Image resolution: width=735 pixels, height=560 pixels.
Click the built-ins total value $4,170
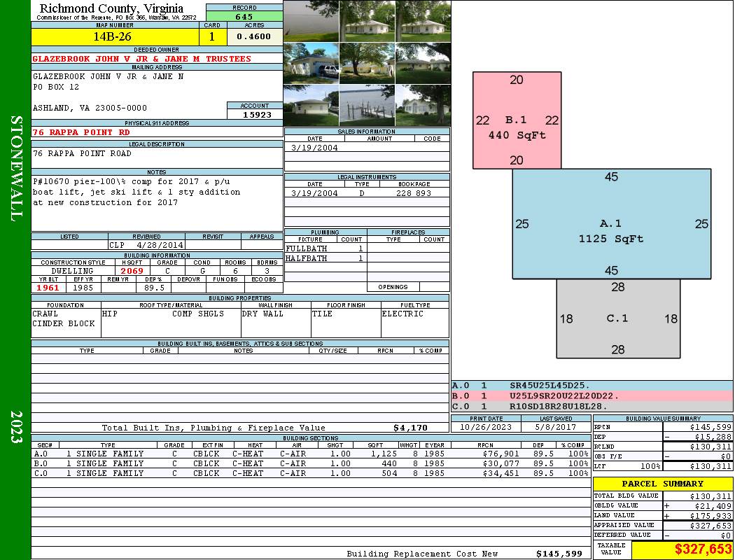point(411,428)
